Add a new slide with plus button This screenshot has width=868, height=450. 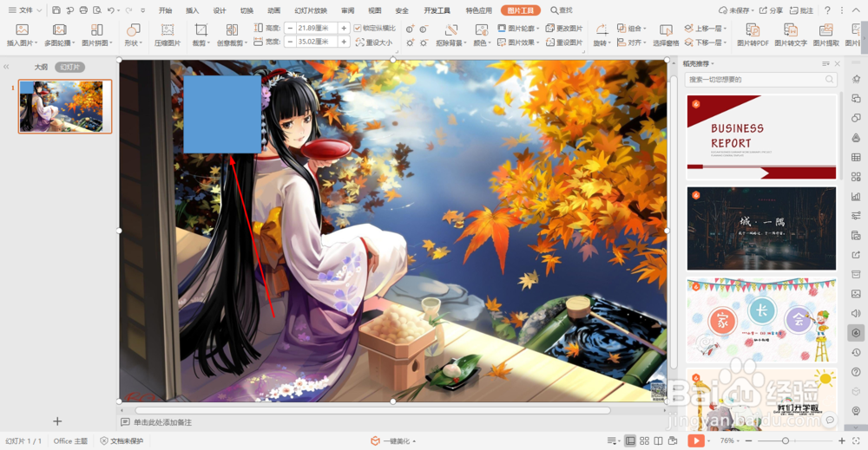57,421
